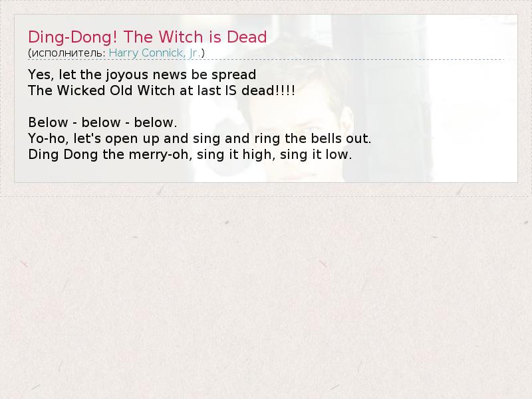Click the line Ding Dong the merry-oh
Viewport: 532px width, 399px height.
coord(190,154)
